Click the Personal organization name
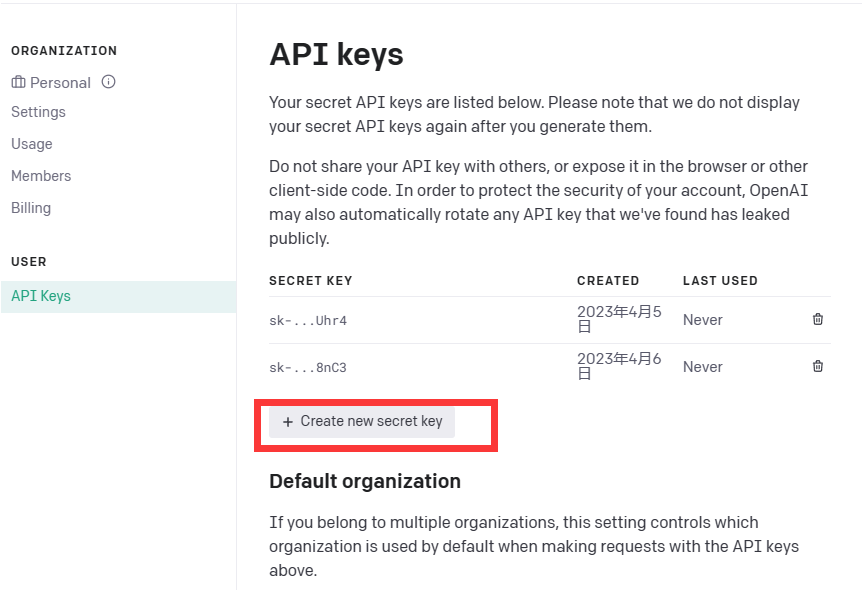 point(60,82)
